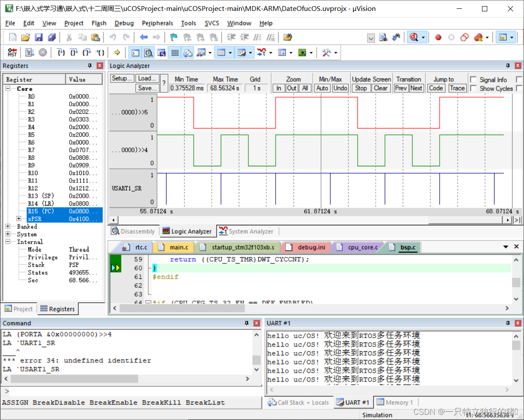Click the Indent selection icon

tap(231, 37)
